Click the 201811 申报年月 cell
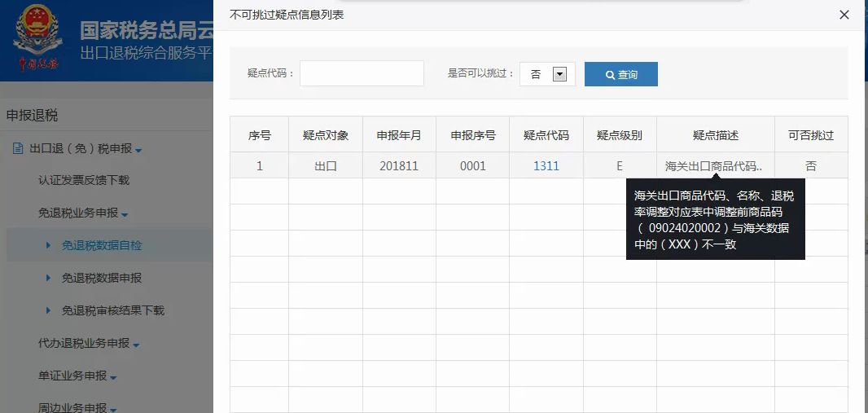This screenshot has height=413, width=868. [399, 165]
